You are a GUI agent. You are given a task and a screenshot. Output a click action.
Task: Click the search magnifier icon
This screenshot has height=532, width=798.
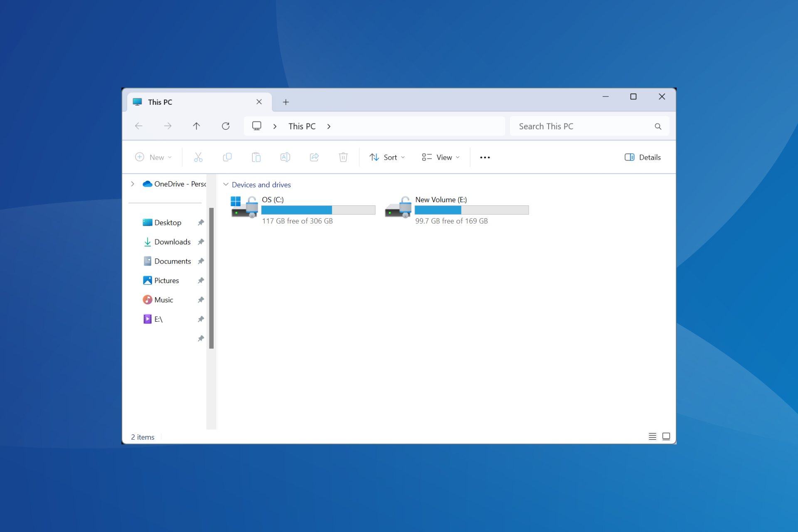click(x=658, y=126)
